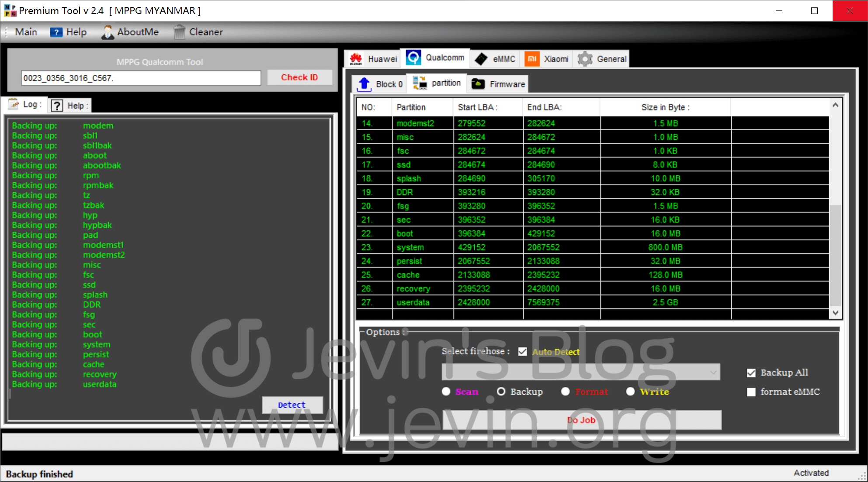
Task: Click the 'Backing up: modem' log line
Action: [x=62, y=125]
